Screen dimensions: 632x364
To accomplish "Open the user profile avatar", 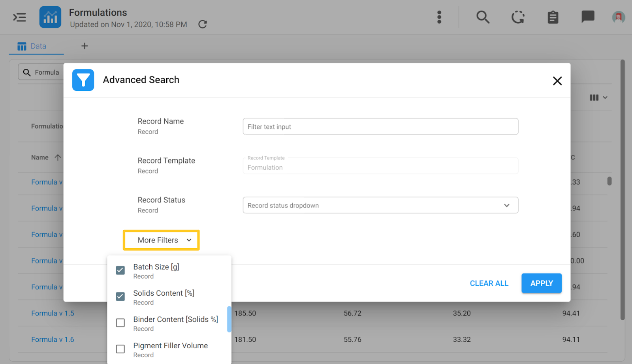I will (619, 17).
